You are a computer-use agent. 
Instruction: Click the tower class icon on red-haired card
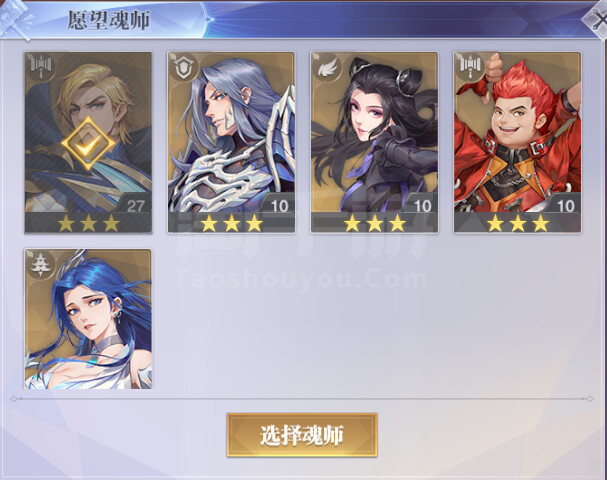pyautogui.click(x=469, y=67)
